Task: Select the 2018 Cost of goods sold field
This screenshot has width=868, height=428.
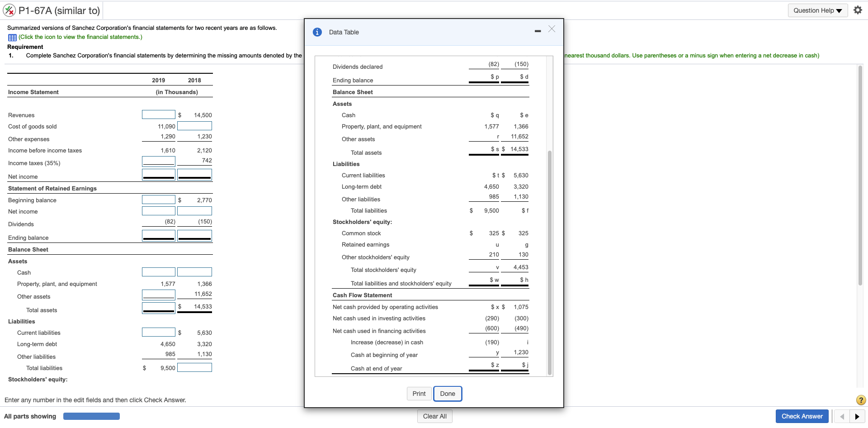Action: (x=194, y=126)
